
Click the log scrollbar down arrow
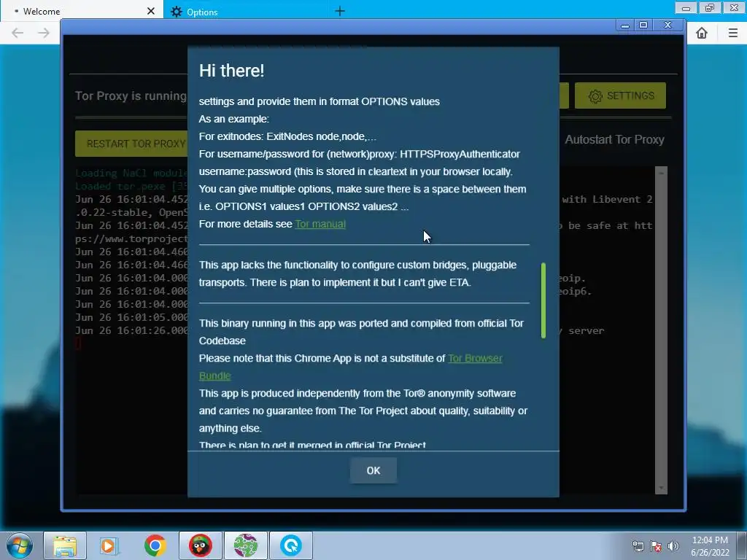(661, 488)
